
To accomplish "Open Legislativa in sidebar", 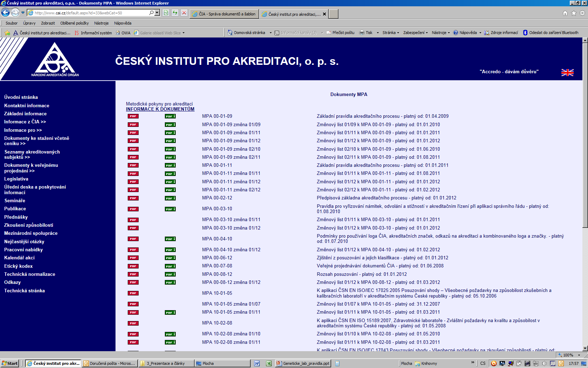I will click(16, 179).
